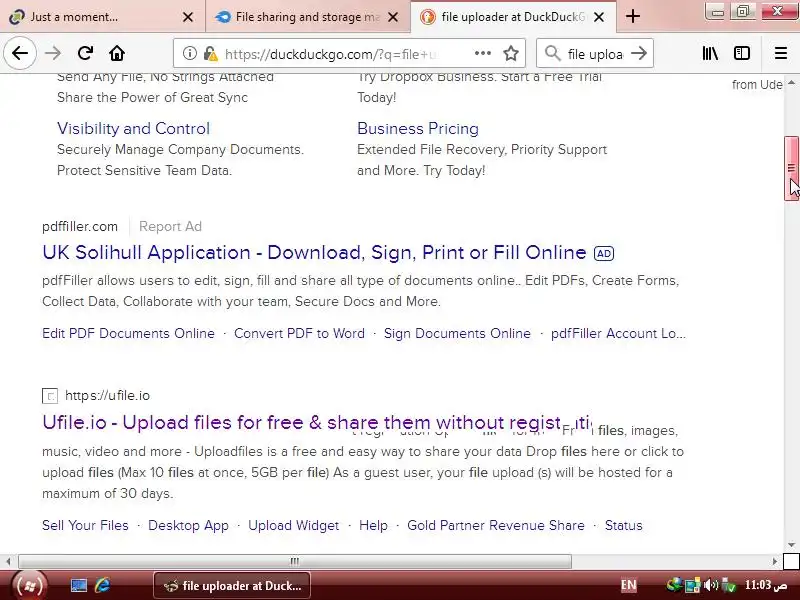The image size is (800, 600).
Task: Open 'Desktop App' sitelink
Action: point(188,525)
